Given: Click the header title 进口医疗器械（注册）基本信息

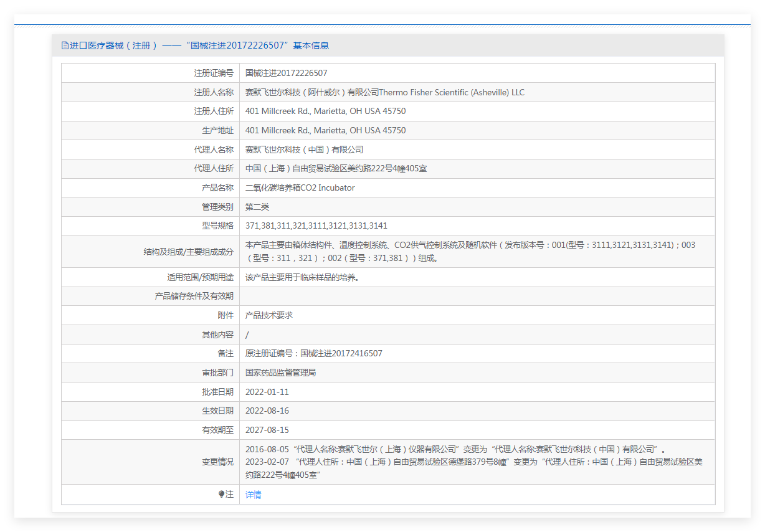Looking at the screenshot, I should tap(199, 45).
